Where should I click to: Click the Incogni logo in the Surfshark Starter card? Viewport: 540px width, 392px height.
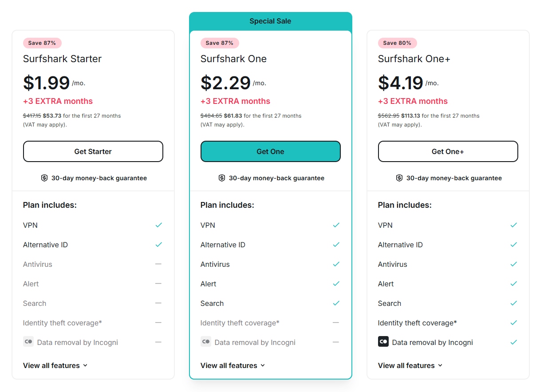pyautogui.click(x=28, y=342)
